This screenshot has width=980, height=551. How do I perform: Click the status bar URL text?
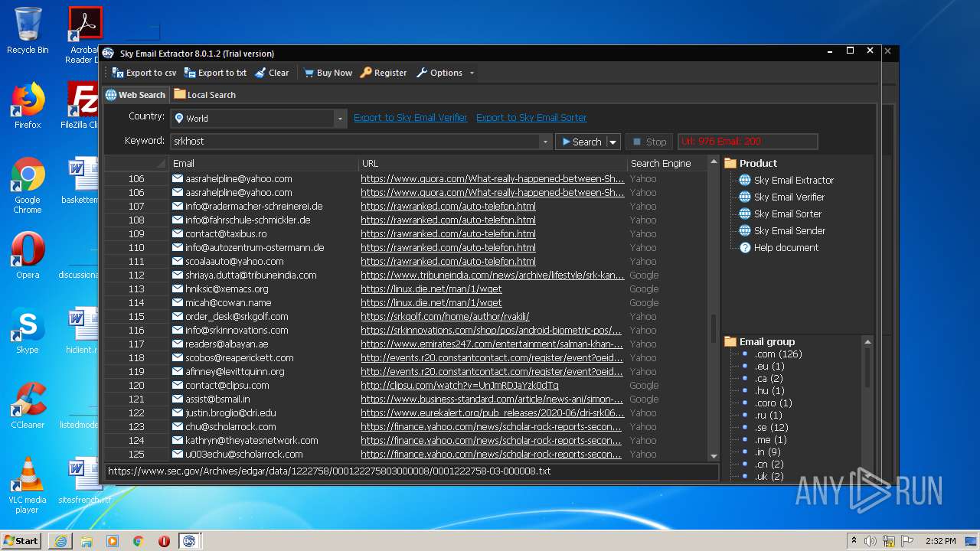coord(329,471)
